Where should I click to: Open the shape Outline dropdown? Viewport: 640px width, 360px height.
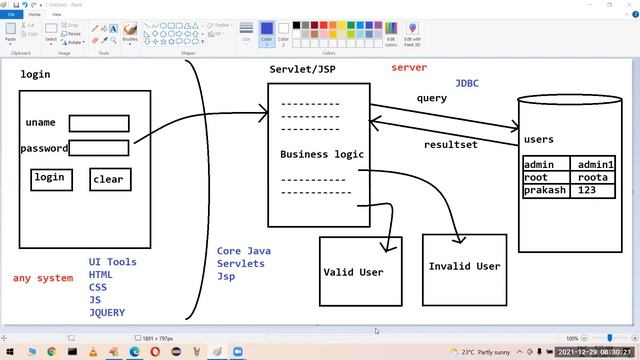(x=220, y=25)
